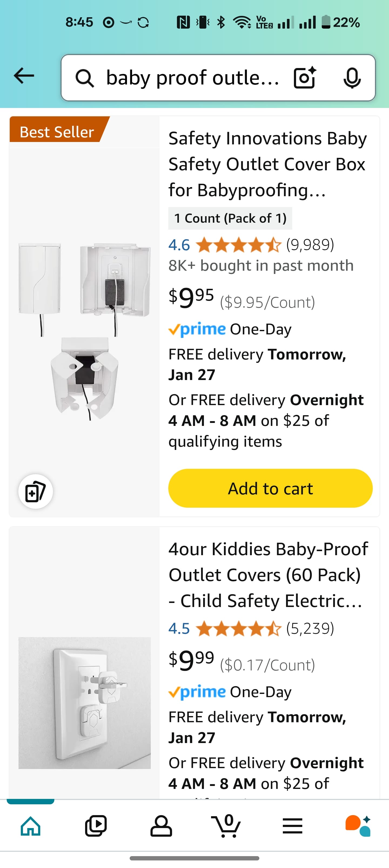Open the account profile tab
This screenshot has height=868, width=389.
click(161, 826)
